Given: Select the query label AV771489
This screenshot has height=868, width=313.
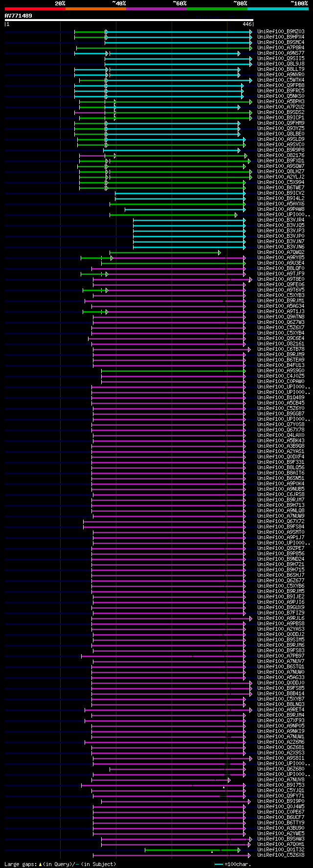Looking at the screenshot, I should (x=19, y=16).
